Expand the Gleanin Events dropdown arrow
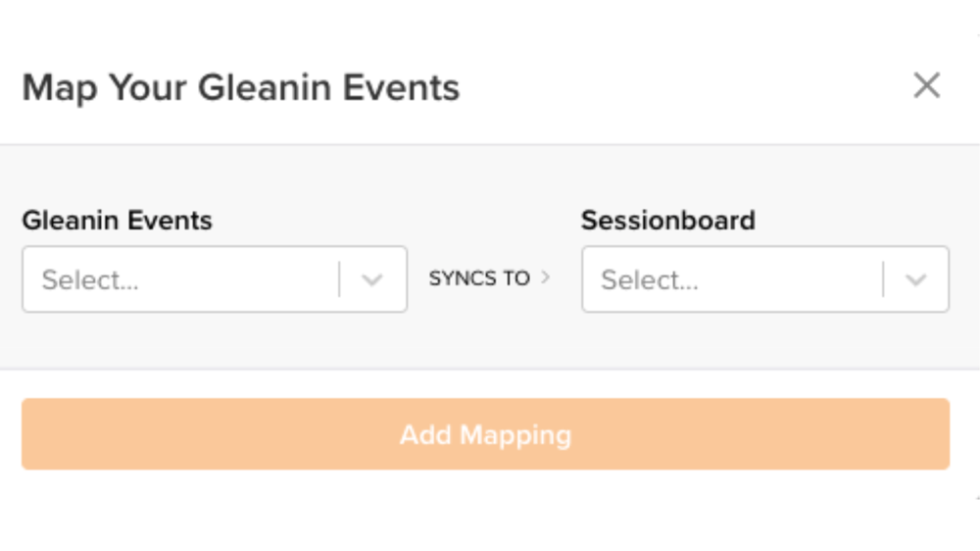980x551 pixels. pyautogui.click(x=371, y=279)
